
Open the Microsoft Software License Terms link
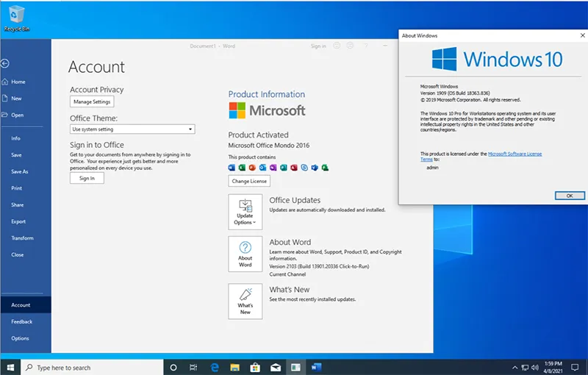tap(514, 154)
